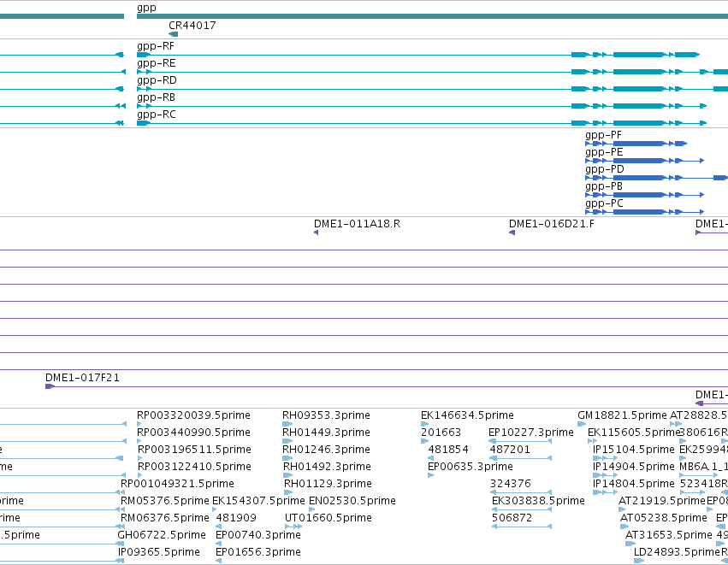Click the 324376 EST label
Screen dimensions: 728x565
[510, 484]
